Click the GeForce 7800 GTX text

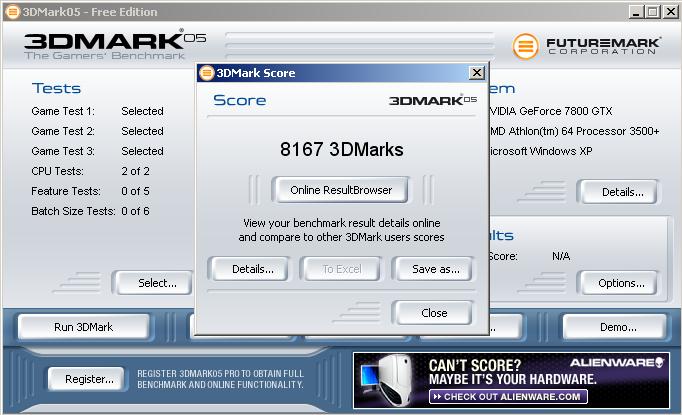coord(551,111)
